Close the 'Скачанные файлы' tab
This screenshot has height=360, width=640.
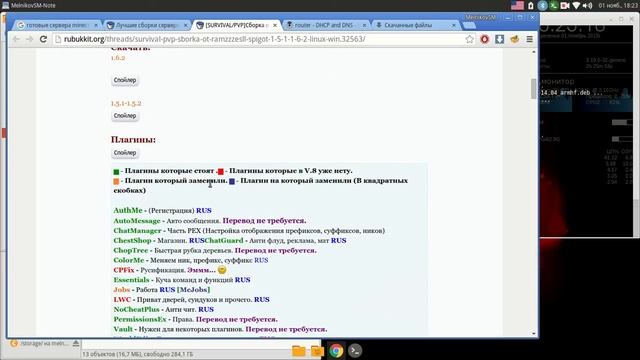pyautogui.click(x=454, y=25)
